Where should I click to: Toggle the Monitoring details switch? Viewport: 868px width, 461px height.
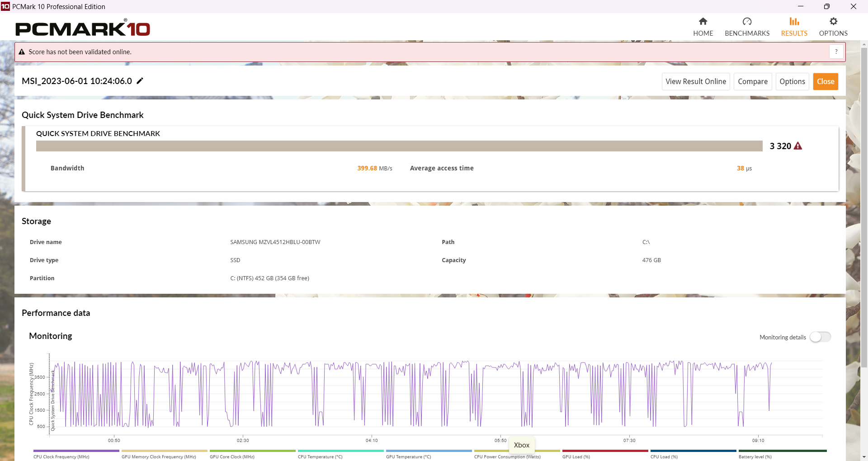(x=820, y=337)
